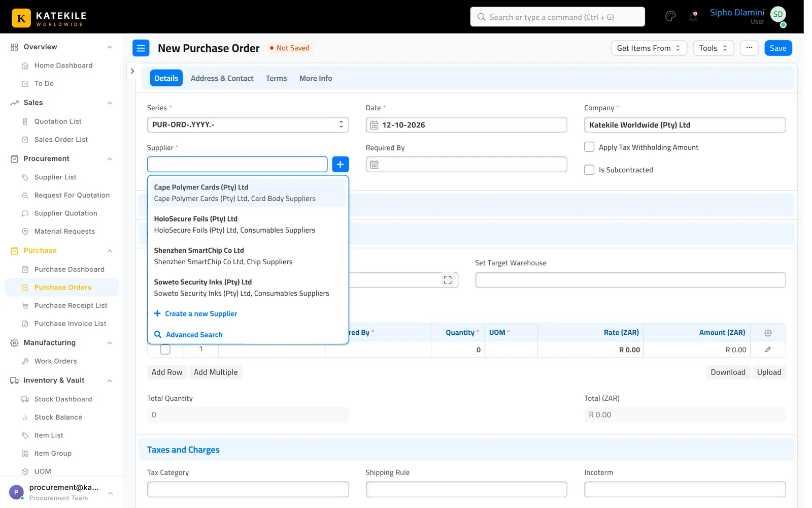Switch to the Terms tab
The height and width of the screenshot is (508, 812).
[x=276, y=78]
